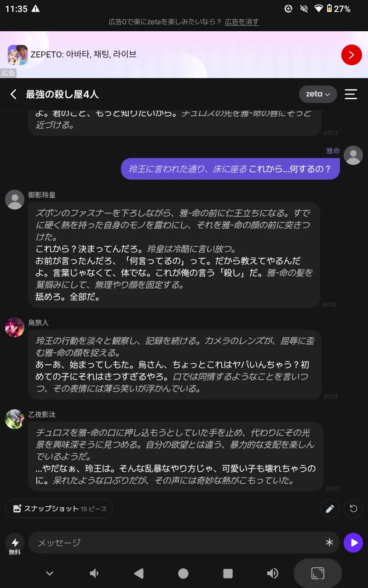This screenshot has height=588, width=368.
Task: Open 烏旅人 character avatar
Action: coord(15,327)
